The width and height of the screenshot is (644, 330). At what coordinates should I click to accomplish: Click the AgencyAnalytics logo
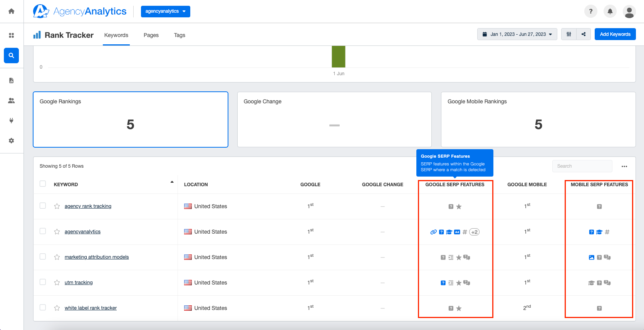click(x=80, y=12)
